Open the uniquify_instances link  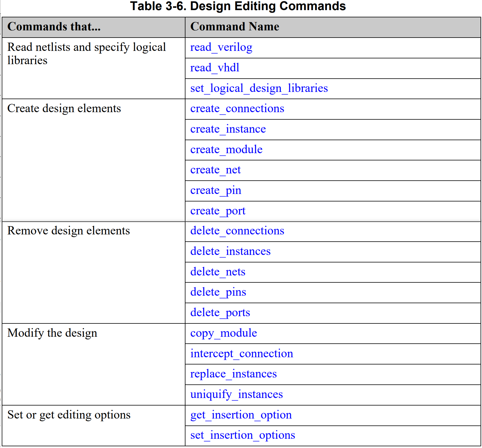(236, 395)
